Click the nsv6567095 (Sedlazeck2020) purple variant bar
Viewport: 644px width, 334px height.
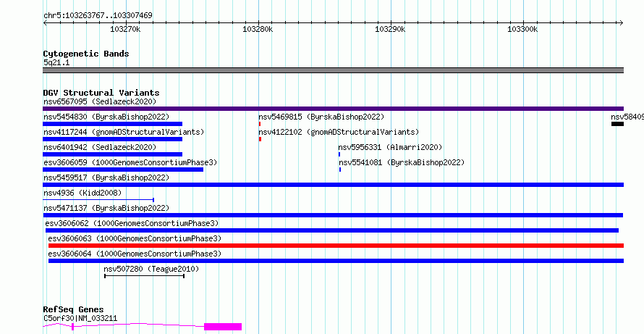pos(333,109)
